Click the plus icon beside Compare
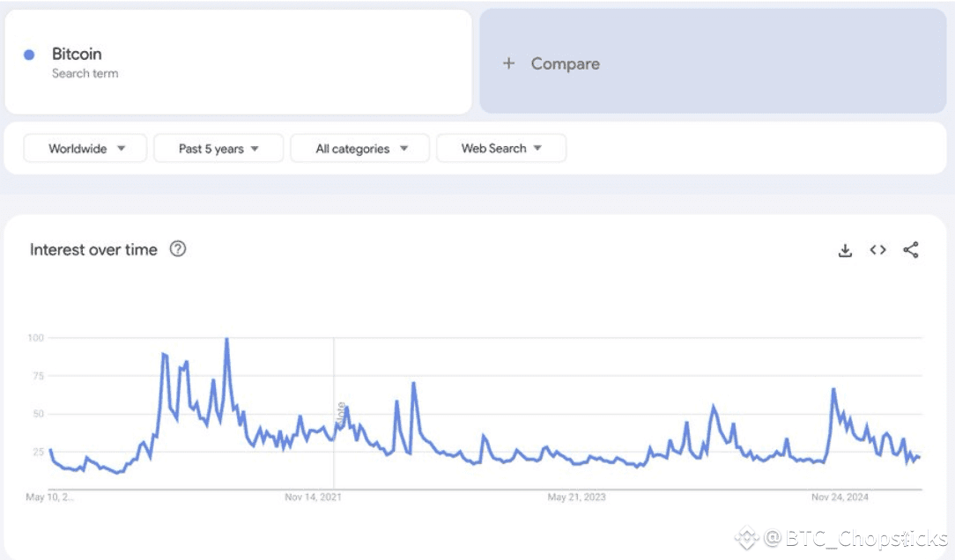Viewport: 955px width, 560px height. pyautogui.click(x=508, y=63)
